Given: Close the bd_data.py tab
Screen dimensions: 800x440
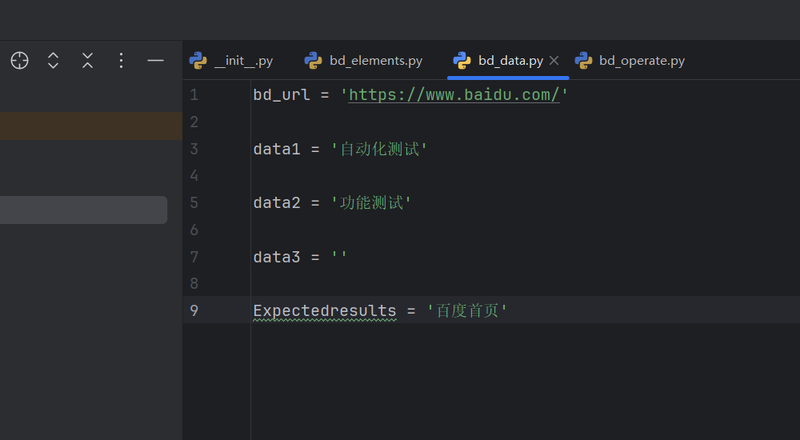Looking at the screenshot, I should [554, 61].
